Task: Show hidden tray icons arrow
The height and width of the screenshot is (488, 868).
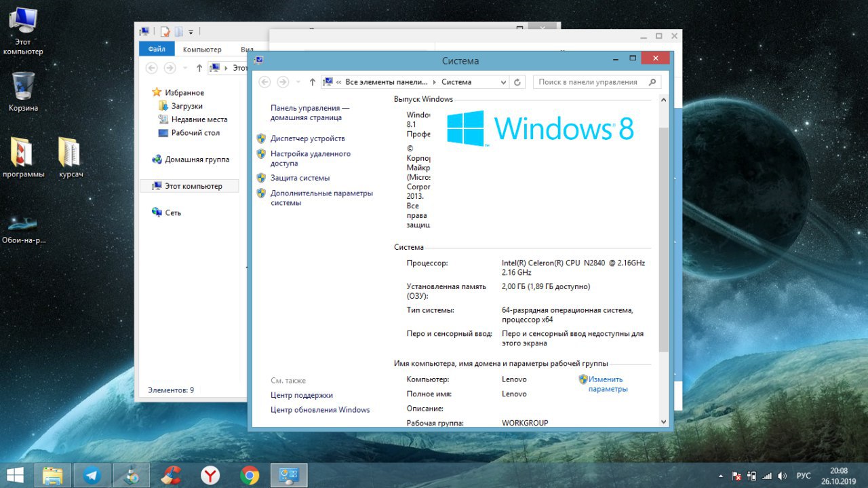Action: [x=720, y=476]
